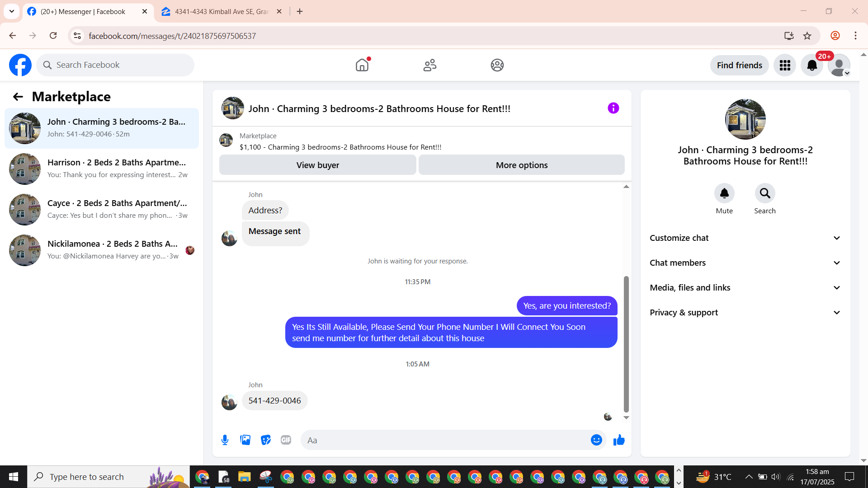
Task: Click Windows taskbar search box
Action: coord(108,477)
